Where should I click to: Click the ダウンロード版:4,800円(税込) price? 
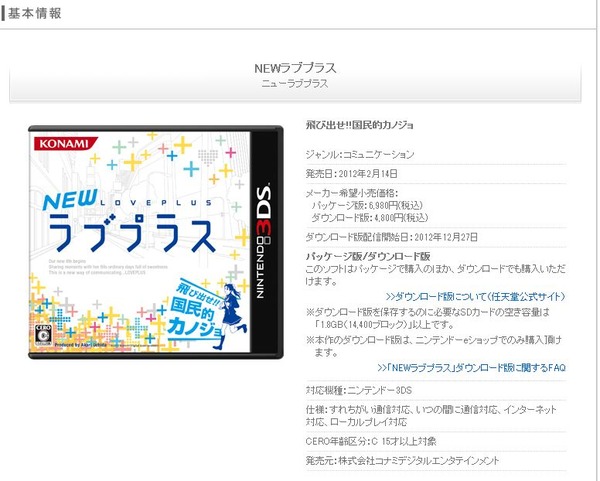(370, 218)
